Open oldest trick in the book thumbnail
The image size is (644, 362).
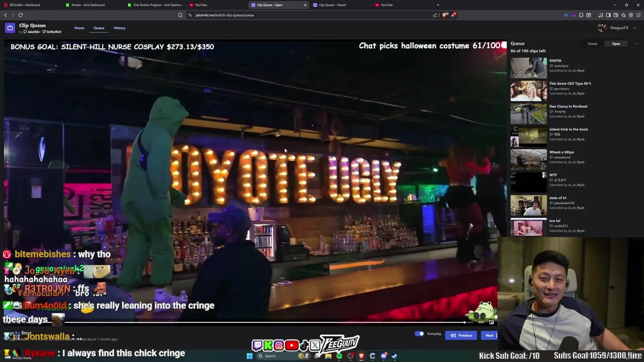pos(528,137)
